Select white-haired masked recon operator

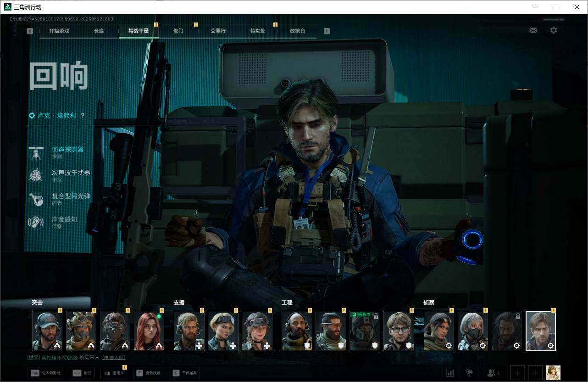[473, 331]
